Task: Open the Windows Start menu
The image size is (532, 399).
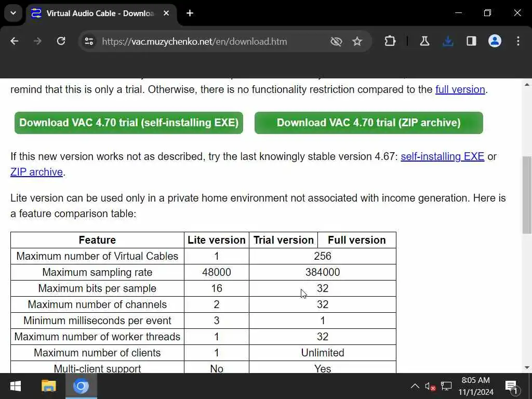Action: [x=16, y=386]
